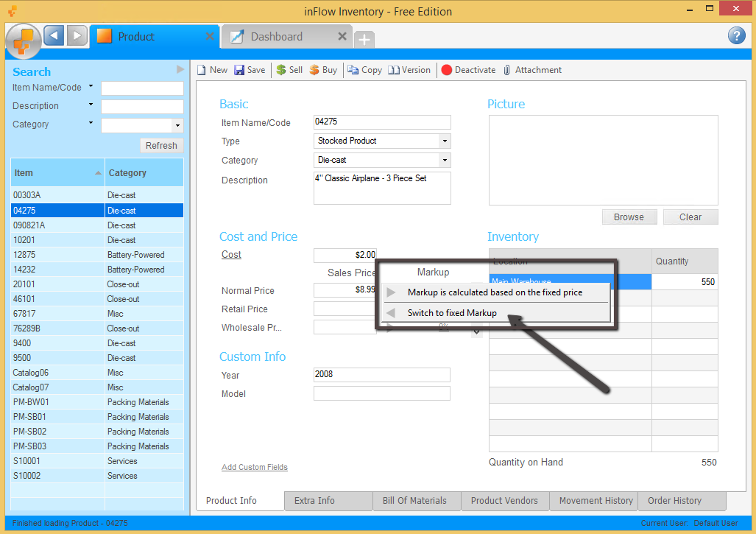Click the product Description text box
Image resolution: width=756 pixels, height=534 pixels.
(x=382, y=188)
